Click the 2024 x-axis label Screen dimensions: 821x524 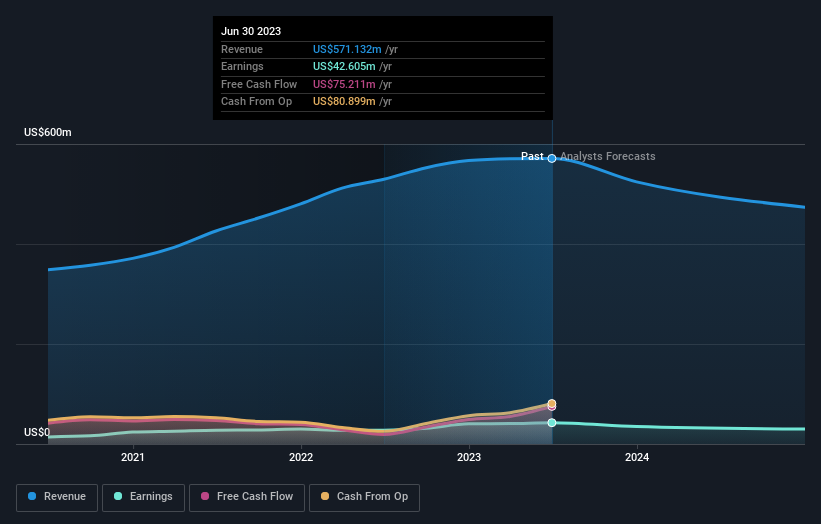point(637,458)
